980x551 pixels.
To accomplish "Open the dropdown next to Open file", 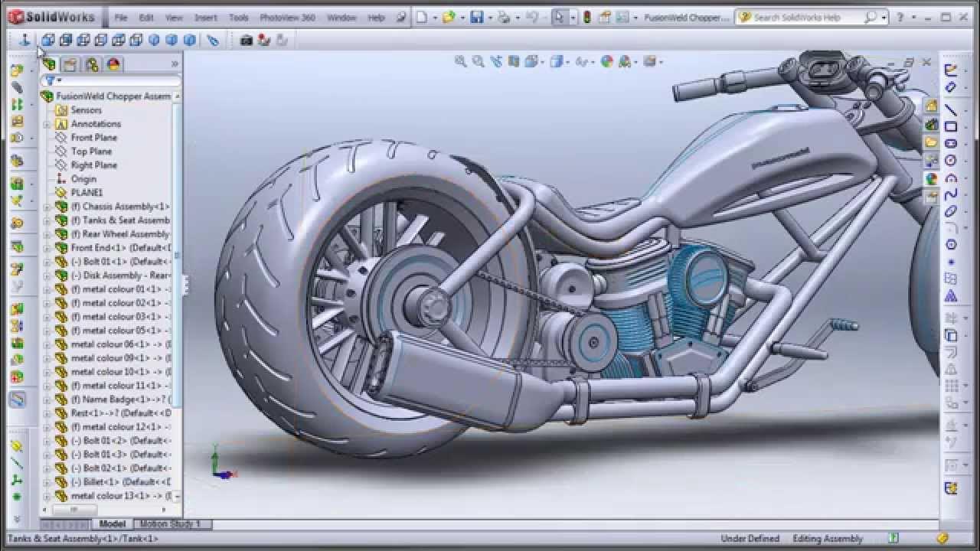I will (x=461, y=17).
